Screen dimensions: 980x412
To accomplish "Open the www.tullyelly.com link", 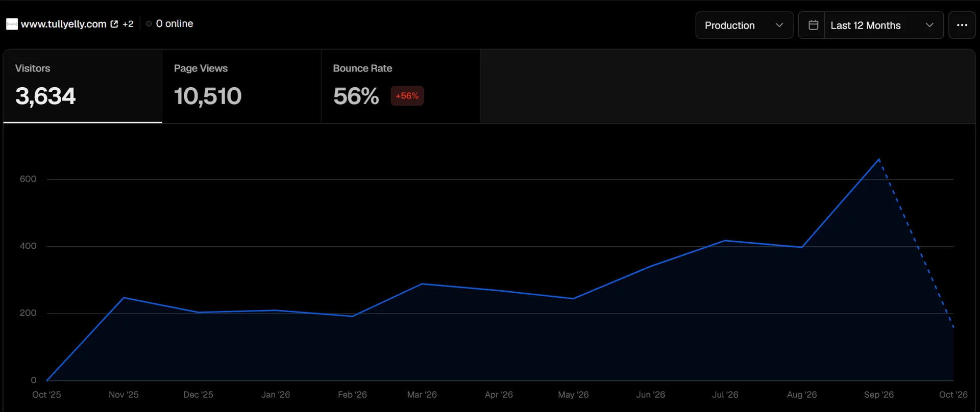I will point(64,24).
